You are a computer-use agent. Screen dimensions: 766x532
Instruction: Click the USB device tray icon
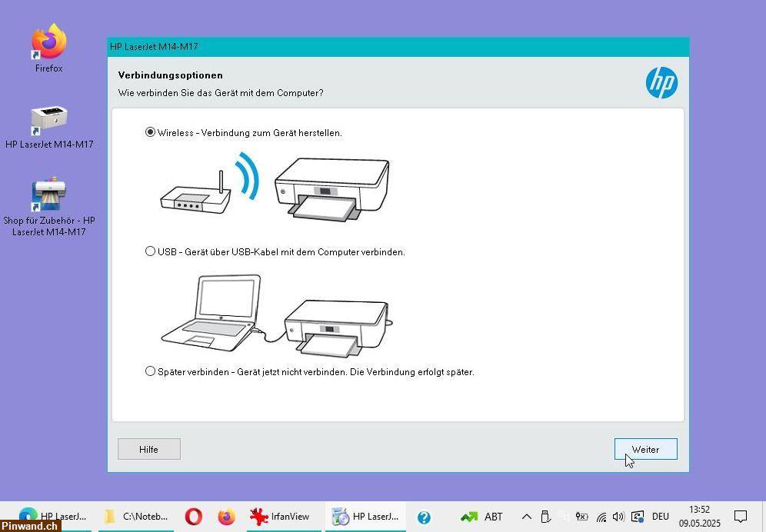point(546,517)
